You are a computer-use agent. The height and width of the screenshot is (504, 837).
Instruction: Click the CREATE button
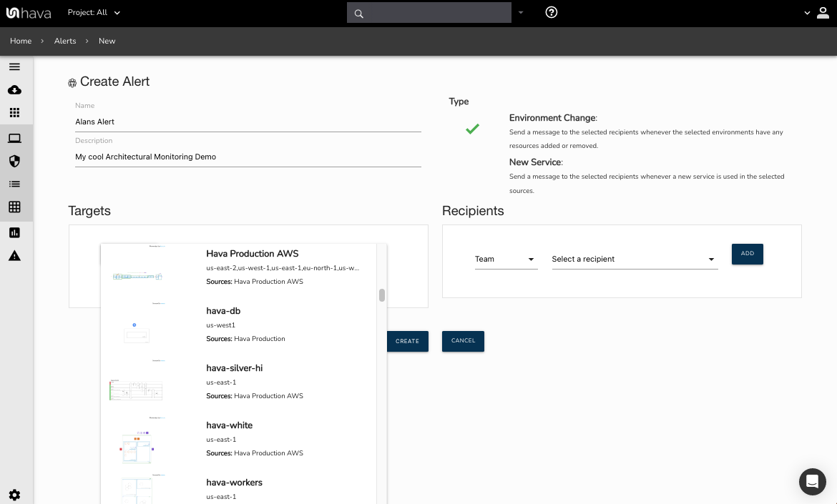click(x=407, y=341)
